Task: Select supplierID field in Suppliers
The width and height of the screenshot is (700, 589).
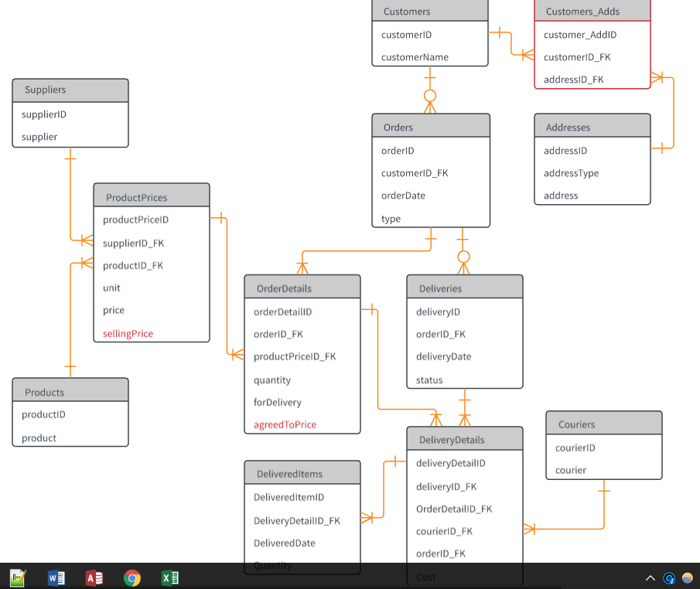Action: tap(44, 114)
